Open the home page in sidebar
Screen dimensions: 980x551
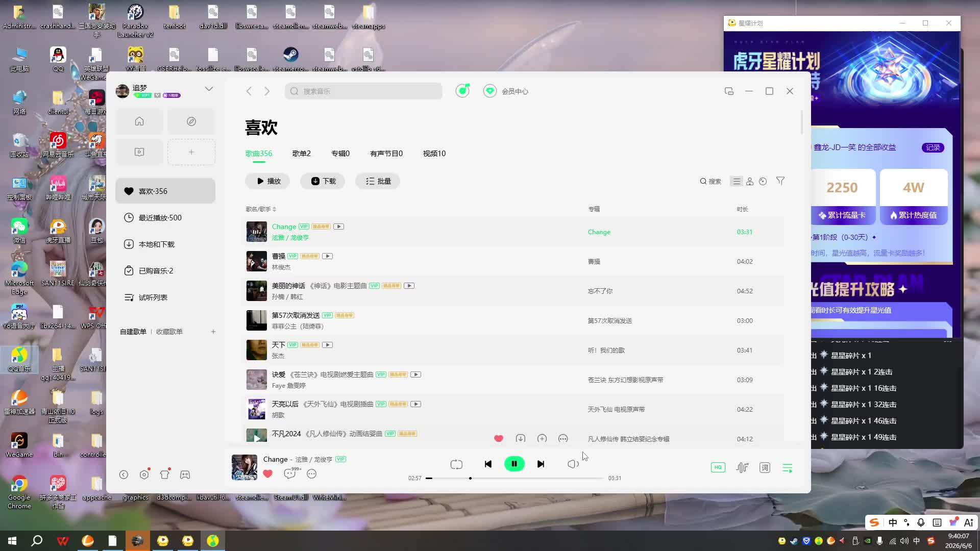coord(139,121)
